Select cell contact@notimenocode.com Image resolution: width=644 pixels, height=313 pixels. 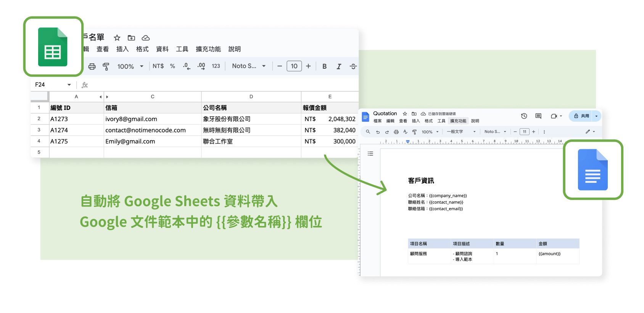153,130
